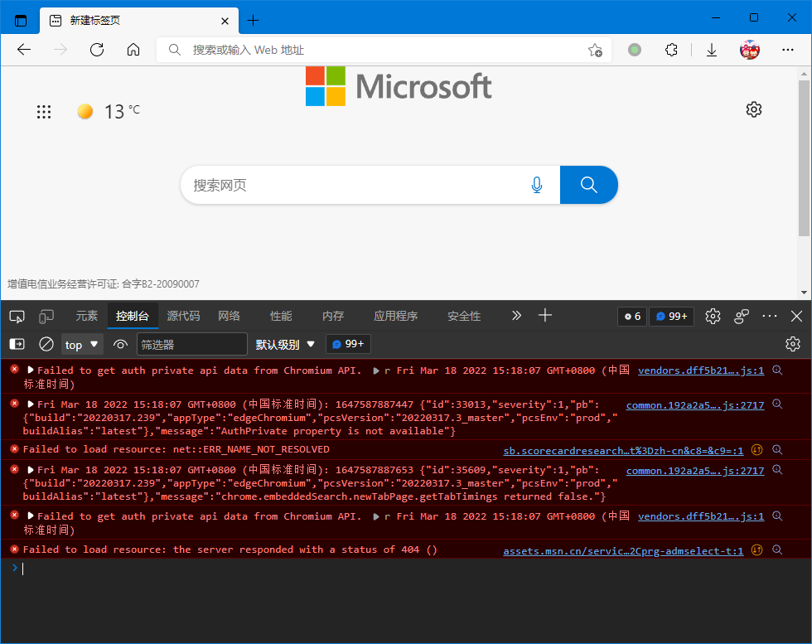812x644 pixels.
Task: Toggle the console sidebar
Action: (x=17, y=344)
